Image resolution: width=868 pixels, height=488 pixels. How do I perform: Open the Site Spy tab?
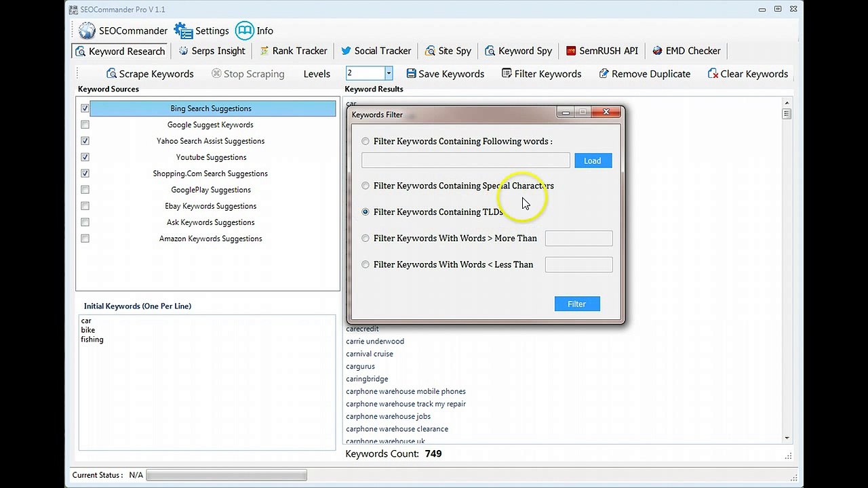(x=448, y=51)
